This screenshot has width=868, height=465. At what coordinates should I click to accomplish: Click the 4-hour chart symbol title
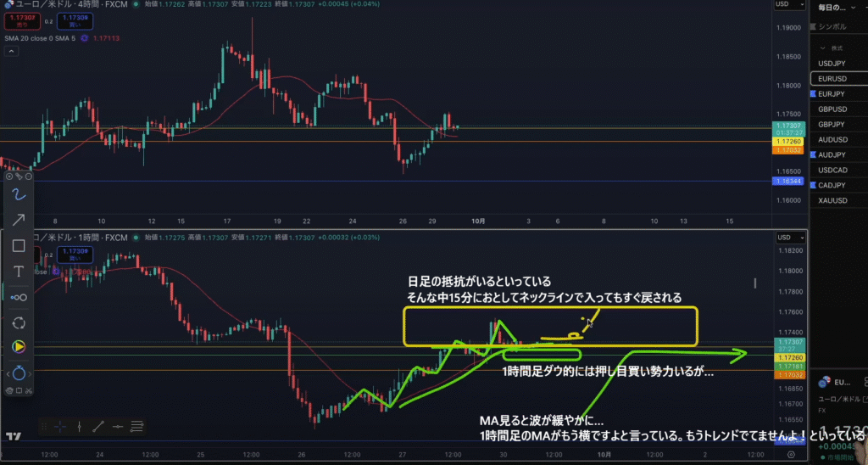[x=70, y=4]
